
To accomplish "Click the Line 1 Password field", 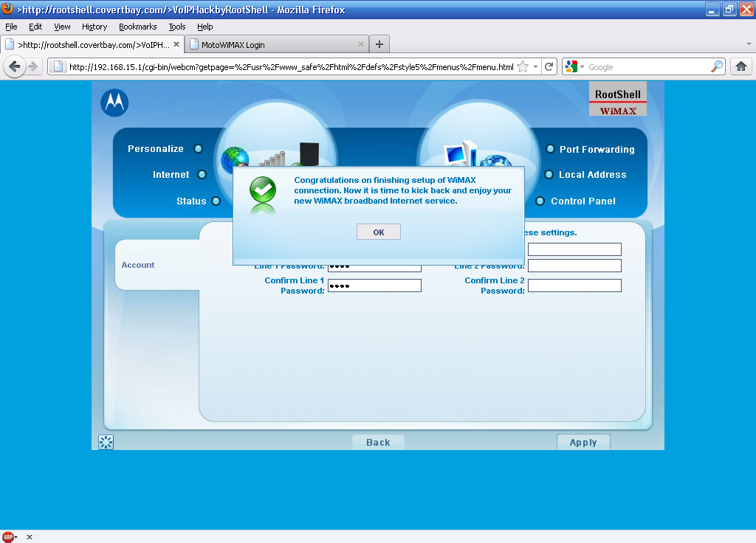I will click(x=374, y=269).
